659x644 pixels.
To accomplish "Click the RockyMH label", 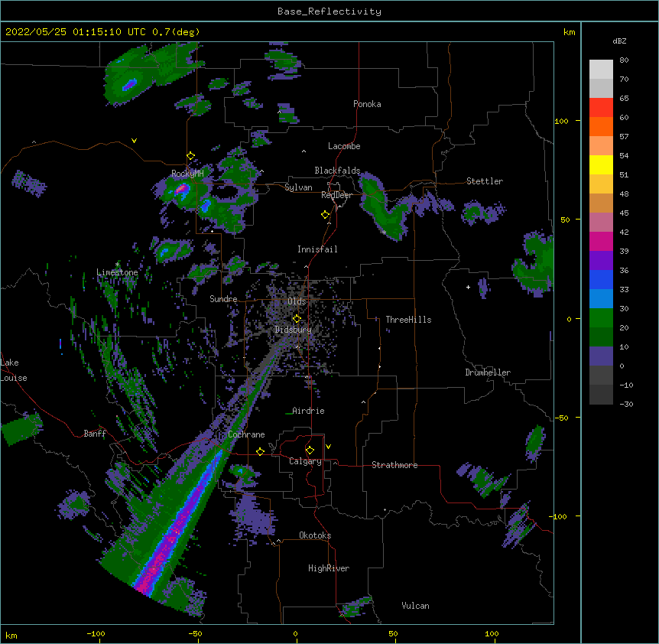I will coord(187,174).
